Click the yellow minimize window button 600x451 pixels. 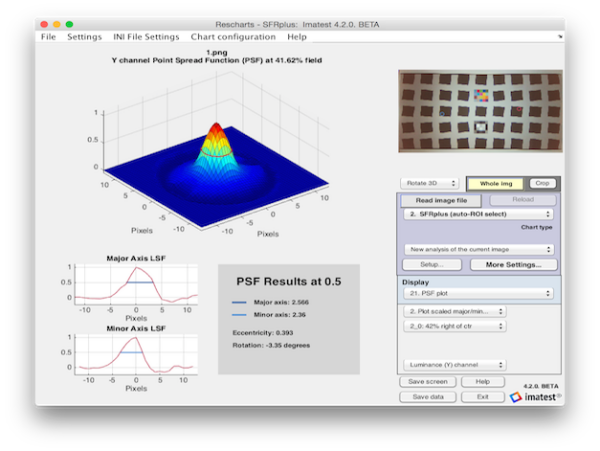click(56, 23)
